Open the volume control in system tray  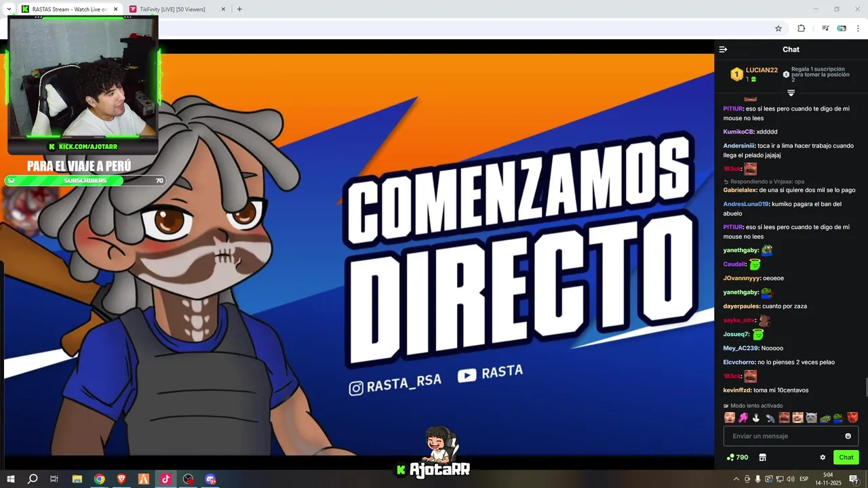790,479
